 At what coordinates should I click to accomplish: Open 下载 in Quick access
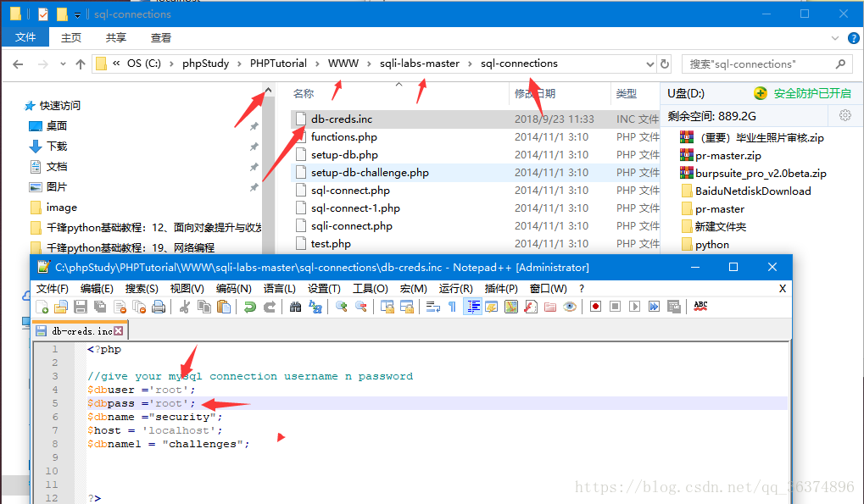point(57,147)
